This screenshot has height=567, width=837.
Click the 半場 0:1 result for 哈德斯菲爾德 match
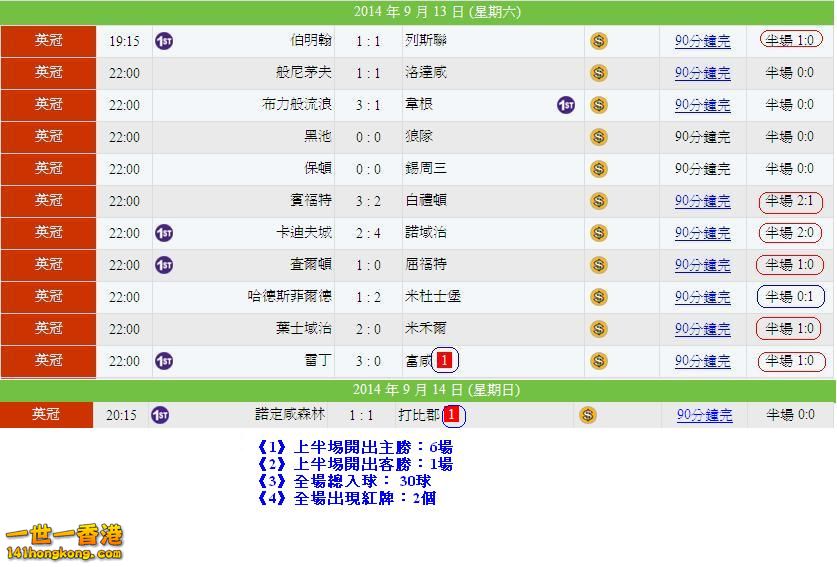pos(791,297)
